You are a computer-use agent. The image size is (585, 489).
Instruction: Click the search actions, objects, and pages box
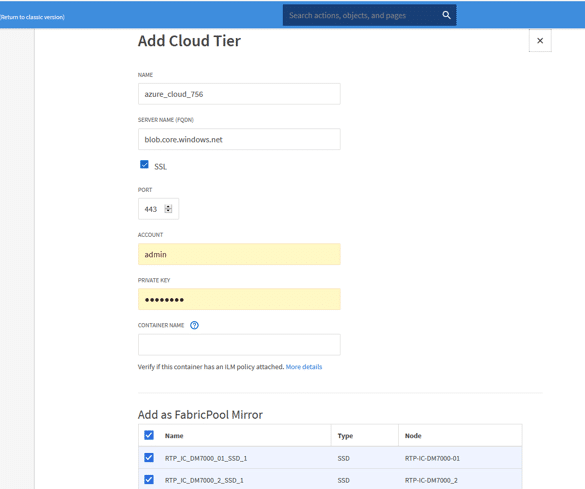[x=369, y=15]
